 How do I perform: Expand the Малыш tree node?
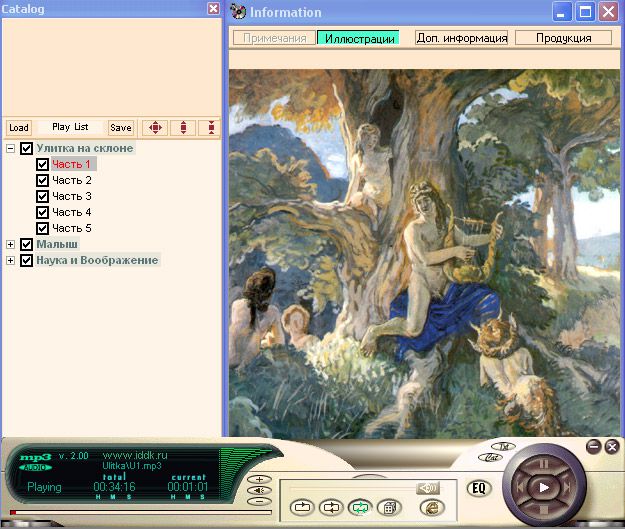tap(11, 244)
